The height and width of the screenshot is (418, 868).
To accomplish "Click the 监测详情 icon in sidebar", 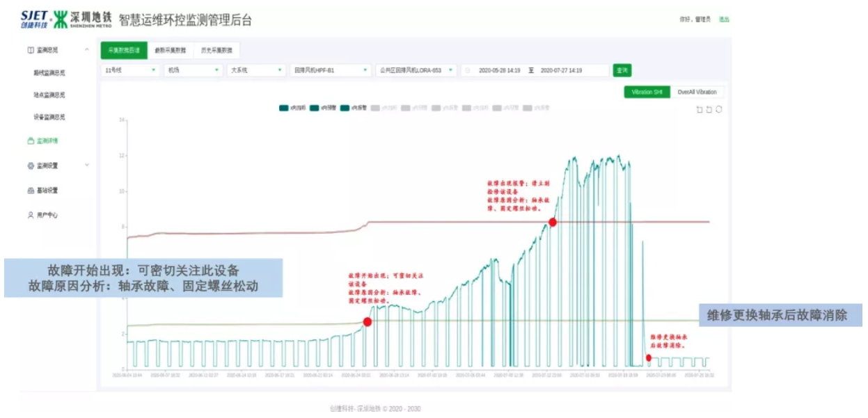I will [31, 141].
